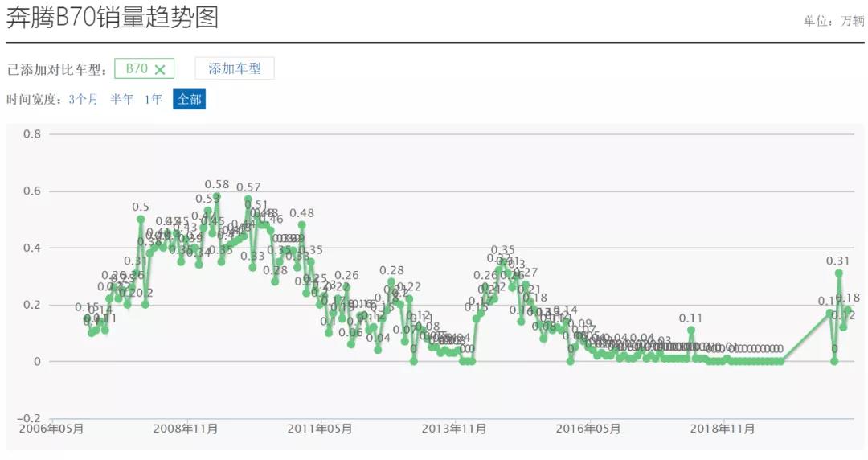Viewport: 868px width, 460px height.
Task: Click the 0.6 y-axis label
Action: (x=32, y=191)
